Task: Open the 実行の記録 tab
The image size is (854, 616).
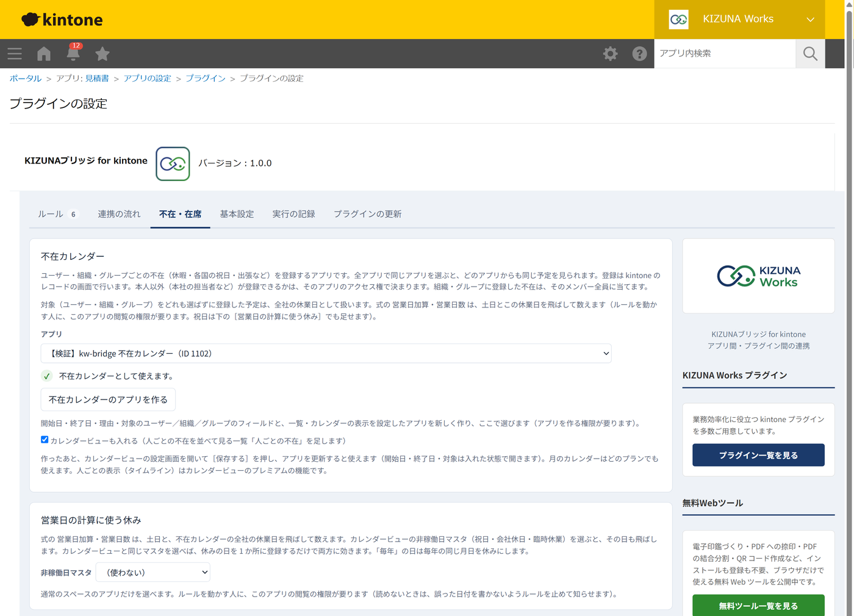Action: [293, 214]
